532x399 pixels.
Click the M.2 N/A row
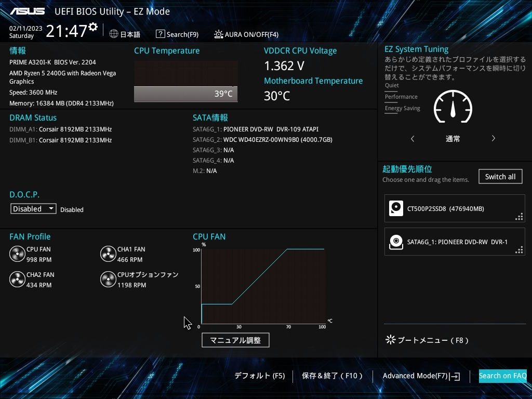point(205,171)
